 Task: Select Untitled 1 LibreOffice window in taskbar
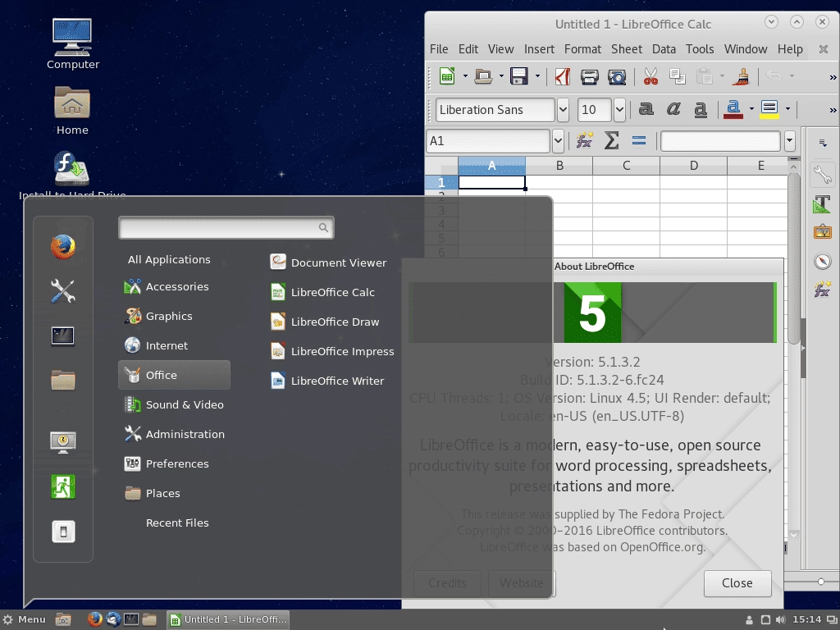(x=228, y=620)
